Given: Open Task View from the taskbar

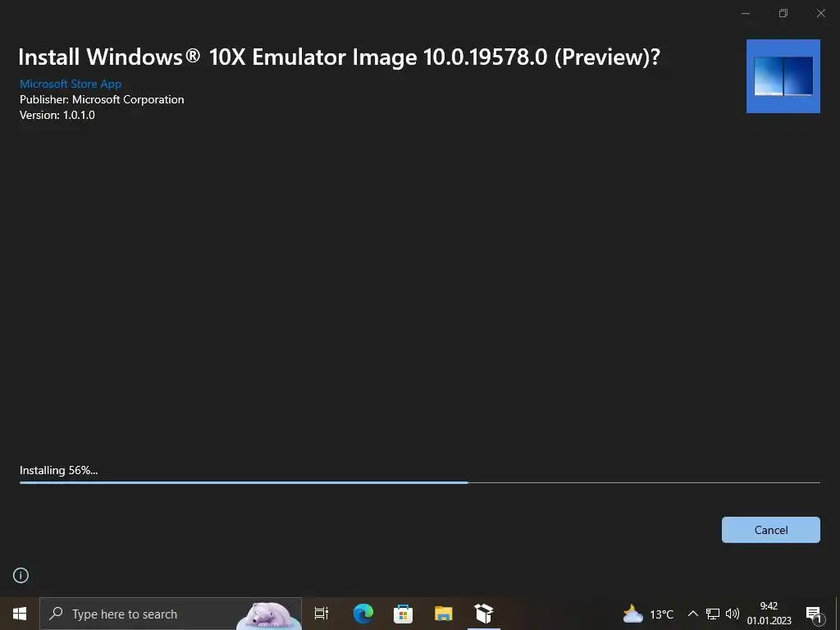Looking at the screenshot, I should click(x=322, y=614).
